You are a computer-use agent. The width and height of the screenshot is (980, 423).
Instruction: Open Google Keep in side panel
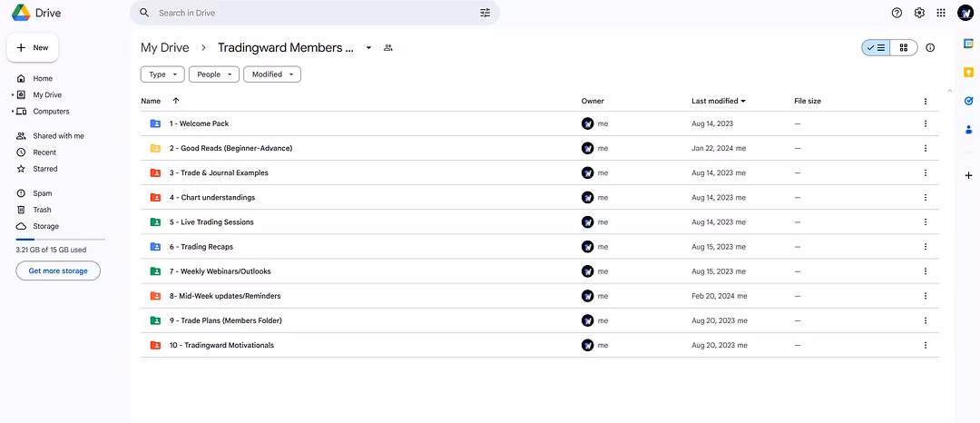click(968, 73)
